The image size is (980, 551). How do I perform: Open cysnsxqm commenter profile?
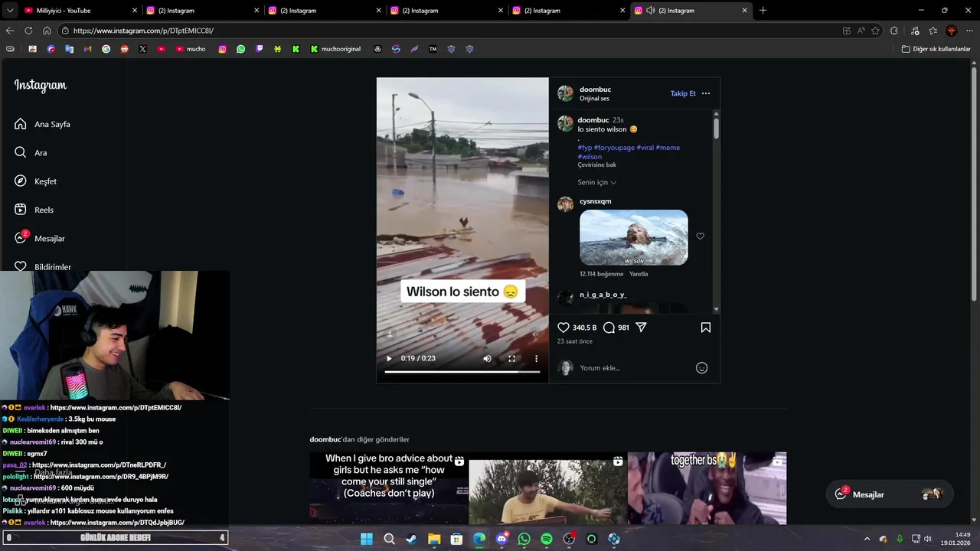tap(595, 201)
